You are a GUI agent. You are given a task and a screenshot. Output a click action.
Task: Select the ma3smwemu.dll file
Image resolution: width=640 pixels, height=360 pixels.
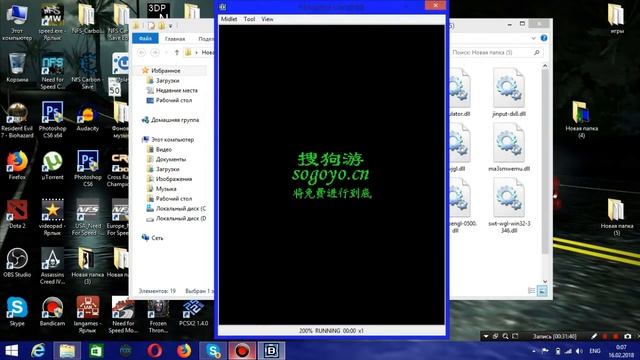click(509, 148)
